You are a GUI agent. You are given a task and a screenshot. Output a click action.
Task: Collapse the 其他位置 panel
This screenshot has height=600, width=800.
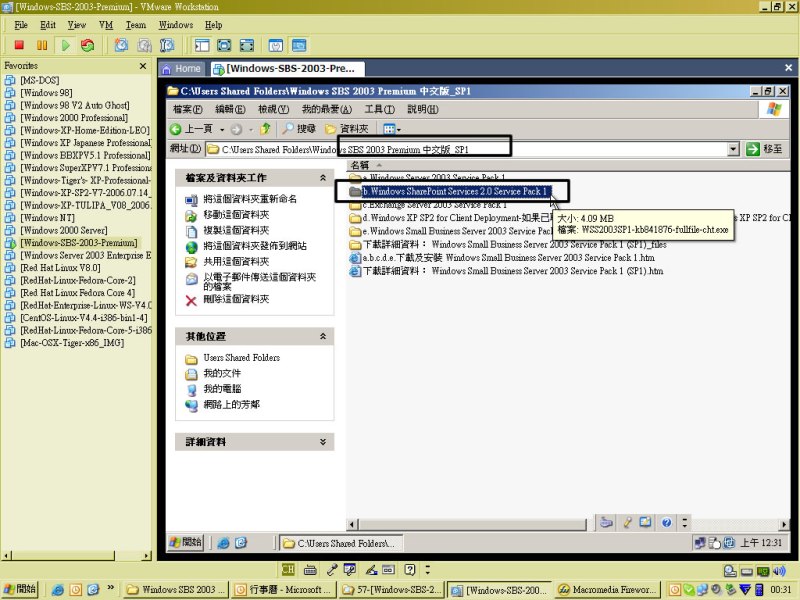pyautogui.click(x=323, y=336)
